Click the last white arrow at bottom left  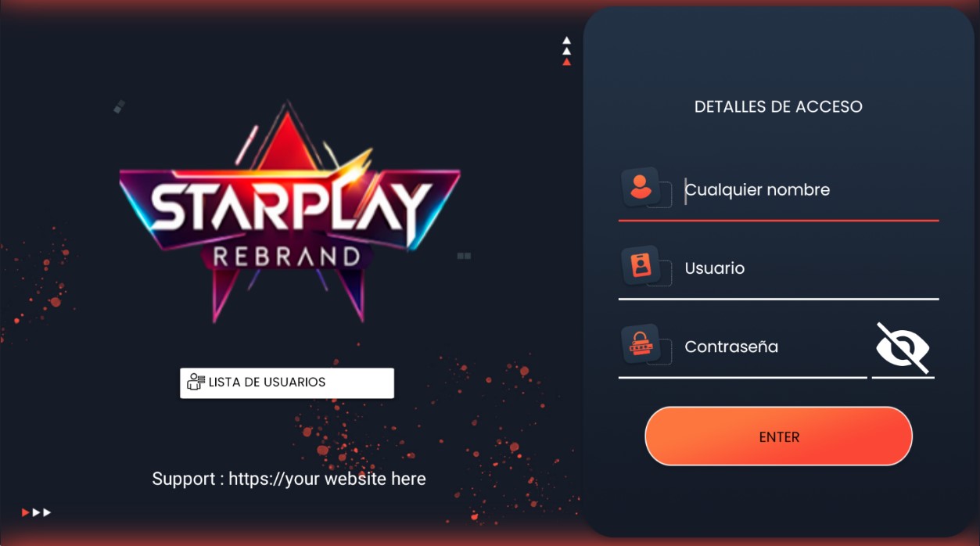(x=47, y=512)
